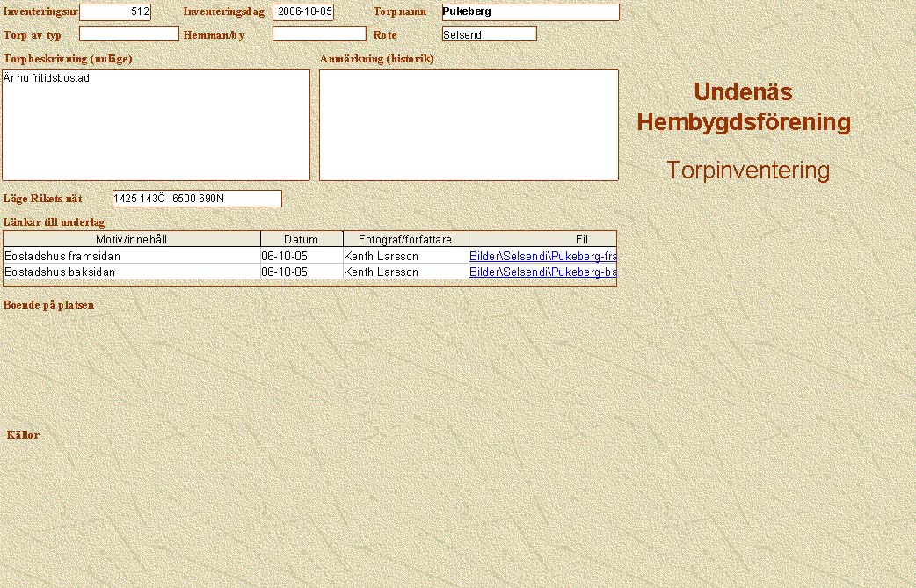916x588 pixels.
Task: Click the Torpnamn field containing Pukeberg
Action: 530,12
